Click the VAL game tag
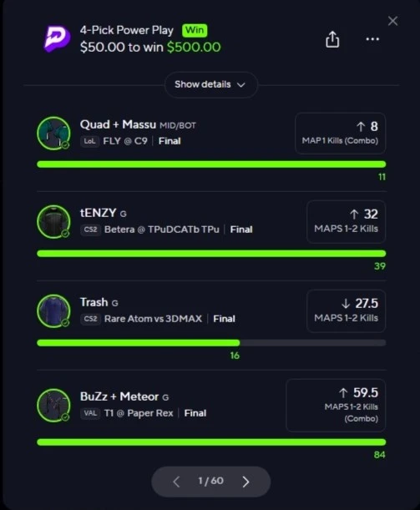 (x=90, y=413)
